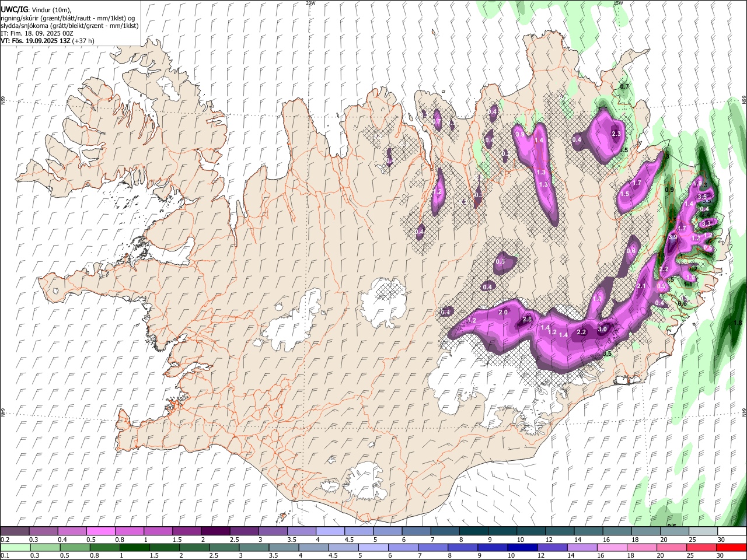The height and width of the screenshot is (560, 747).
Task: Click the 'UWC/IG: Vindur (10m)' title text
Action: point(36,10)
